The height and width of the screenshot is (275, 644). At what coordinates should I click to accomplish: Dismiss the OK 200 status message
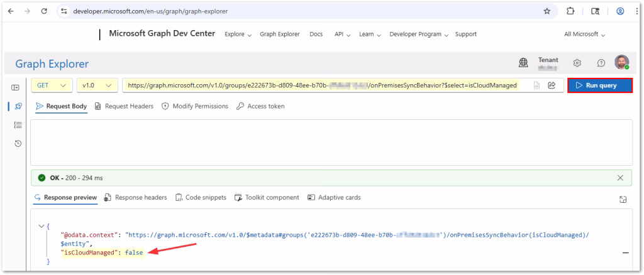pyautogui.click(x=621, y=178)
